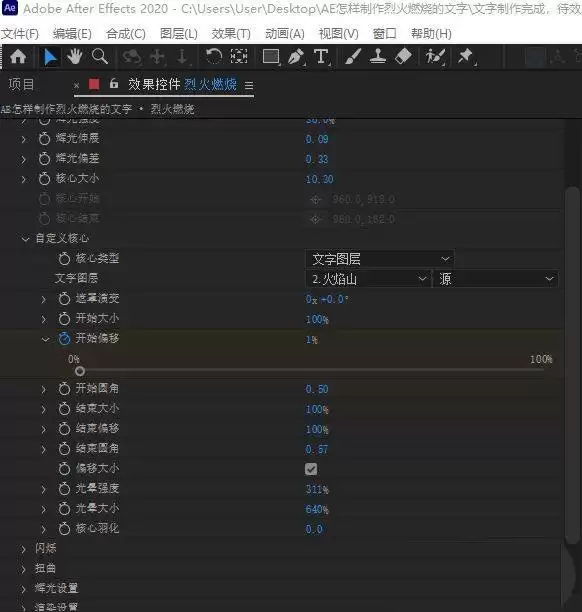Open the 效果(T) menu
582x612 pixels.
pos(231,34)
